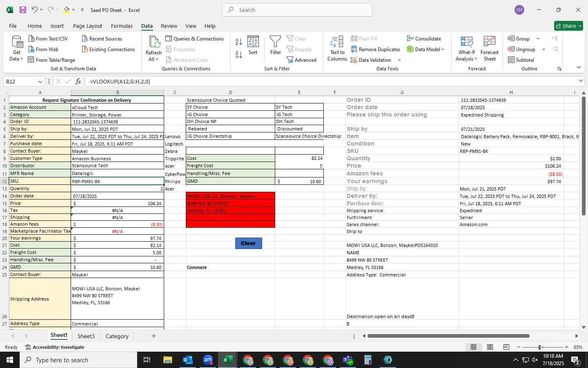Switch to Home ribbon tab
The height and width of the screenshot is (368, 588).
coord(35,26)
